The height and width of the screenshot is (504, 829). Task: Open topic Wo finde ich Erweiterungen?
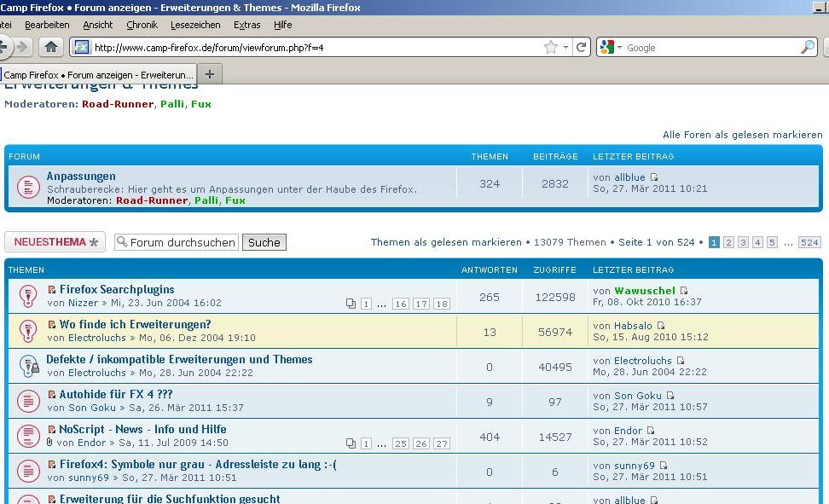135,324
